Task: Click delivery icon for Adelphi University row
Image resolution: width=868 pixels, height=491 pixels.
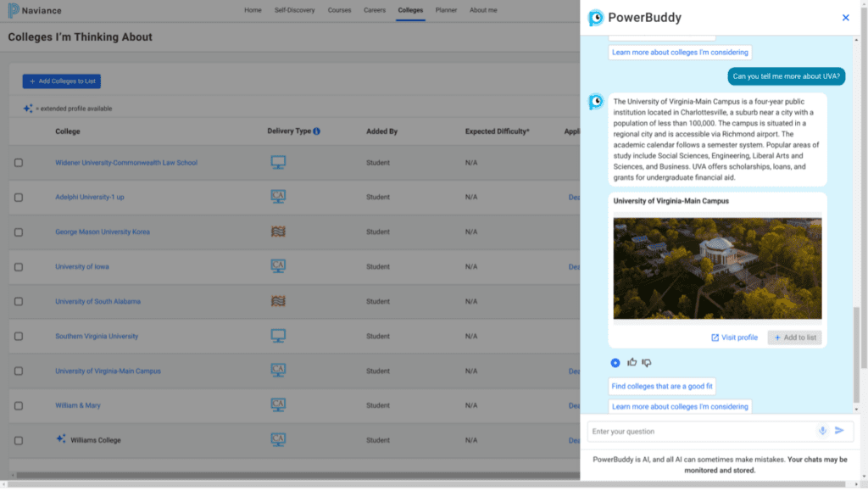Action: [x=278, y=197]
